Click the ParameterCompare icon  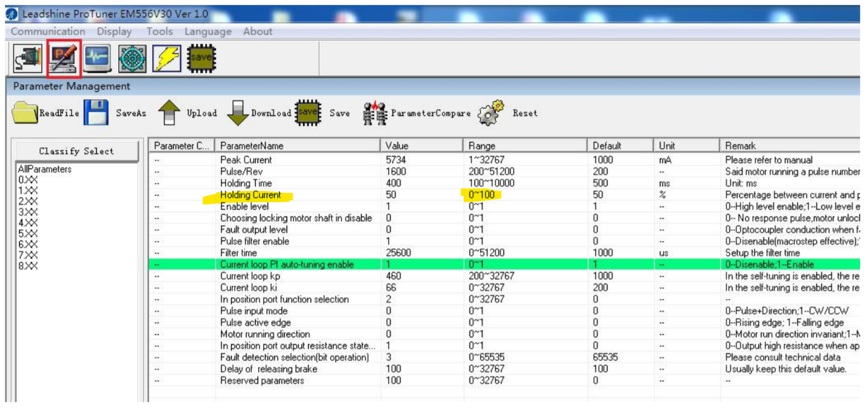[x=375, y=113]
